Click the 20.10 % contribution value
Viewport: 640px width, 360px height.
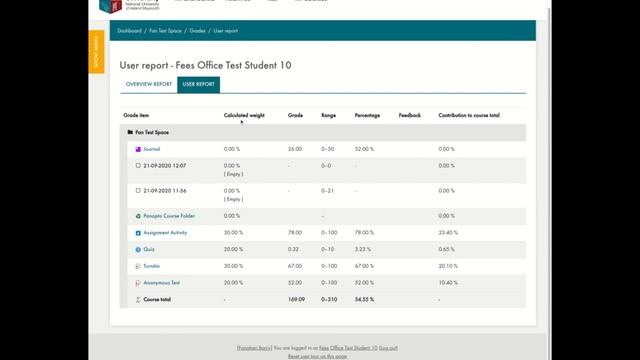coord(448,266)
